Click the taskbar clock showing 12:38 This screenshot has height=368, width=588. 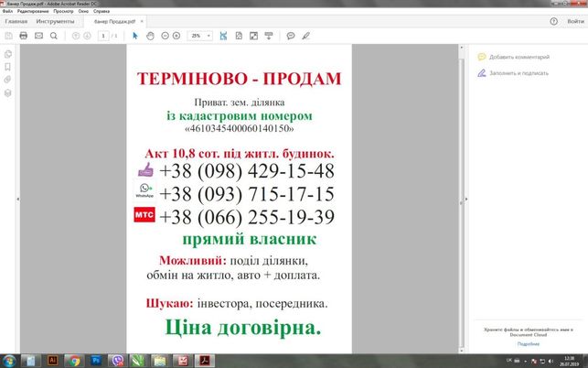[x=569, y=361]
